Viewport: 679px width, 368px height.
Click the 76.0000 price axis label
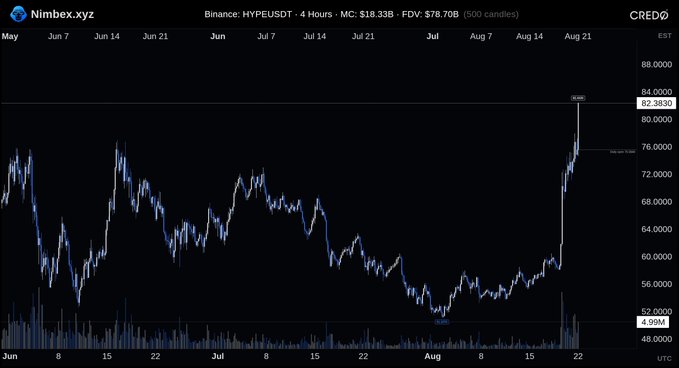656,147
